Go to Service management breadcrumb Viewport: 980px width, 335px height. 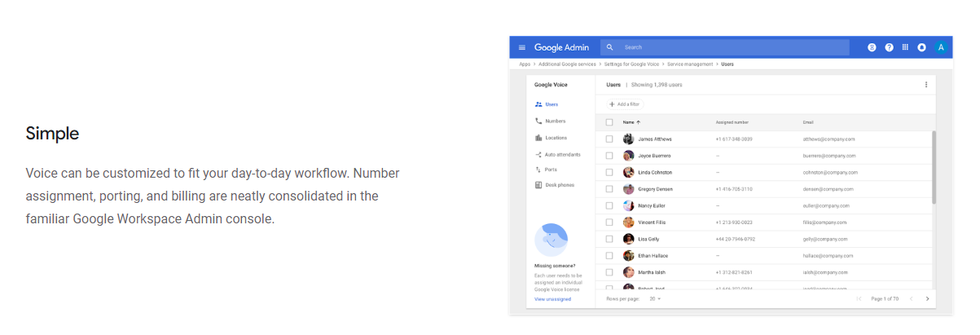(x=690, y=64)
